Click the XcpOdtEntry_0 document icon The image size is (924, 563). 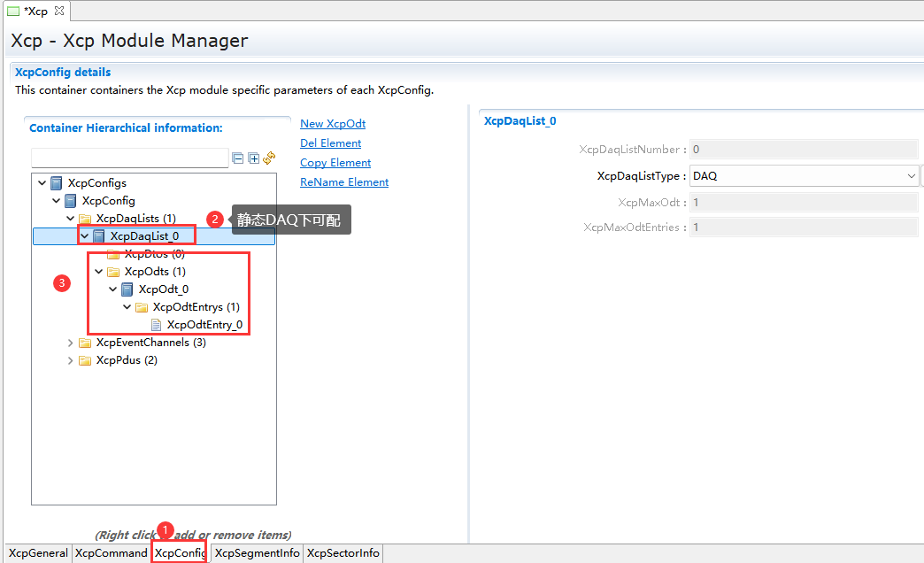click(156, 325)
